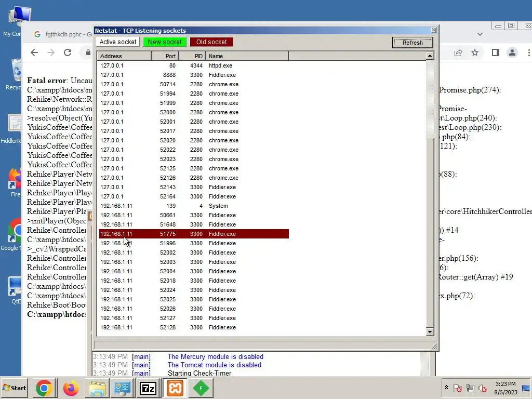View site info via Chrome's lock icon
Viewport: 532px width, 399px height.
88,52
